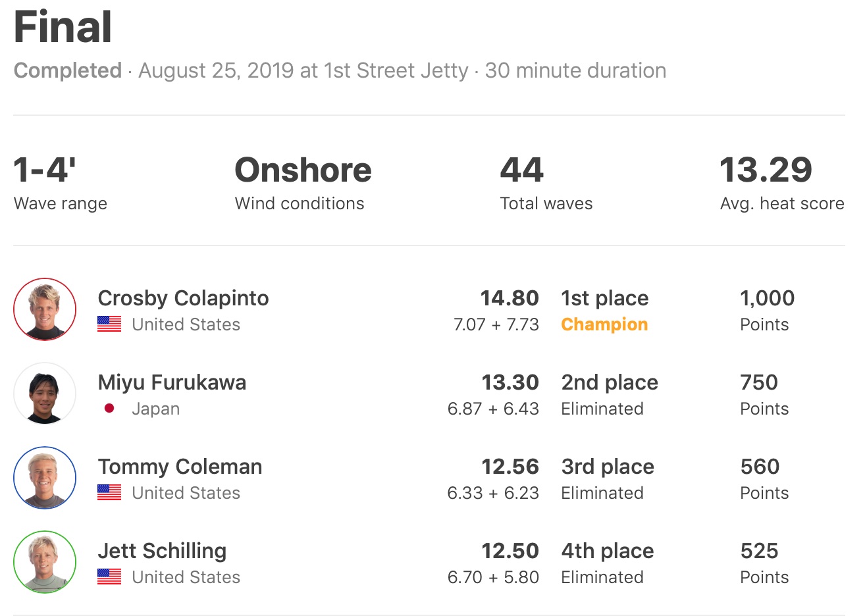Open Miyu Furukawa's athlete name link

[x=172, y=382]
